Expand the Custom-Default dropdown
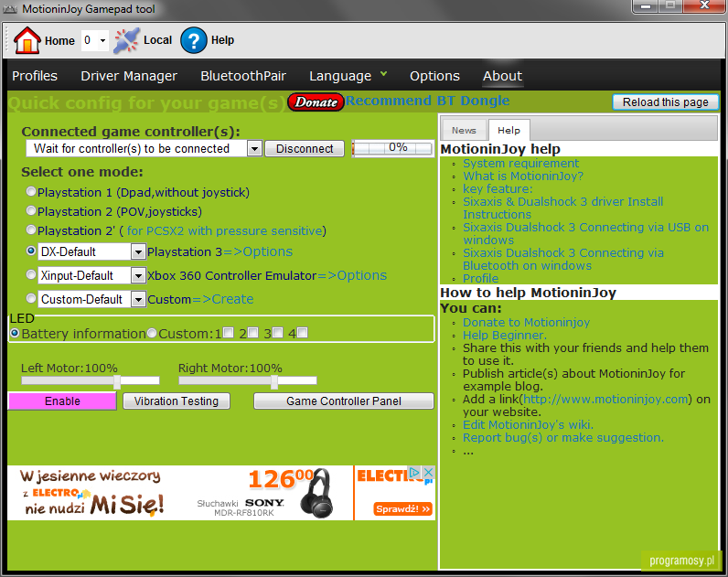 pos(138,299)
